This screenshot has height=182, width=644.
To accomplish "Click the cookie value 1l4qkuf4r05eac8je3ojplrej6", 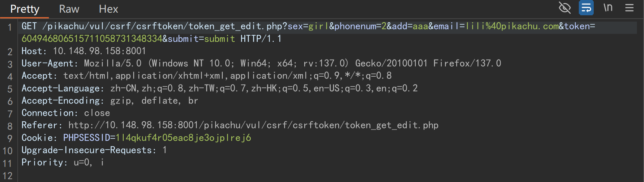I will click(183, 138).
